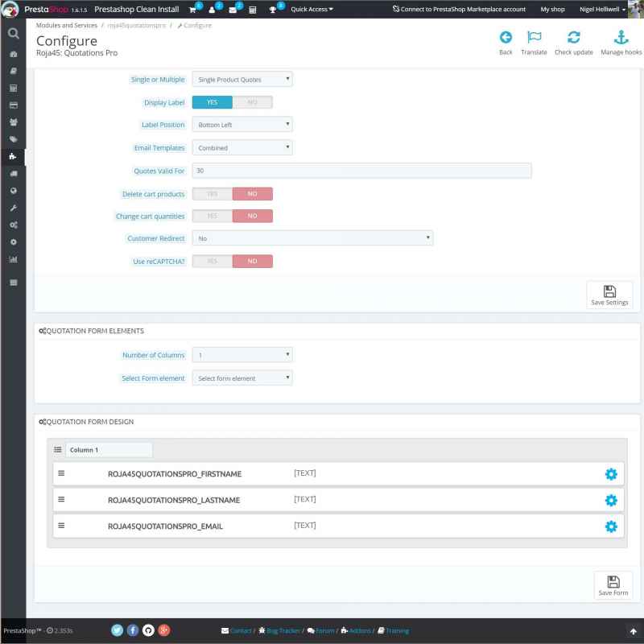Screen dimensions: 644x644
Task: View trophy achievements icon in header
Action: tap(272, 10)
